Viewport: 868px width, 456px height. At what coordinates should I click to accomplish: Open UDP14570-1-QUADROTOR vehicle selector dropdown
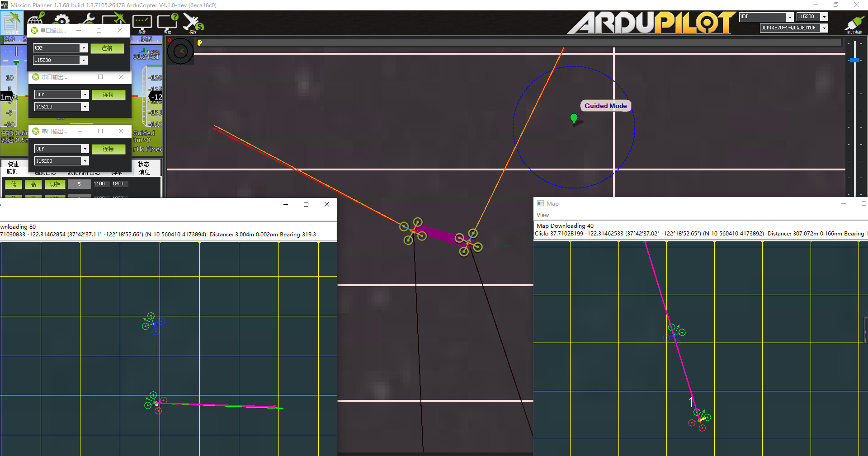pos(825,28)
